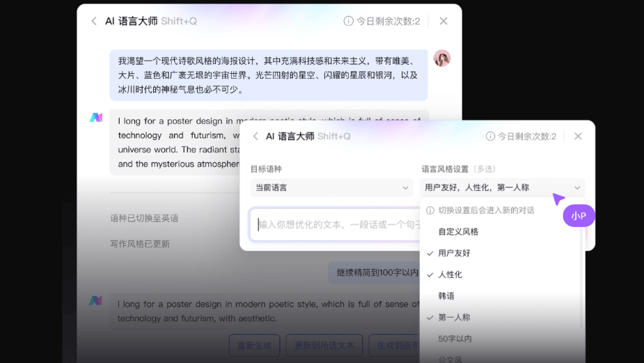This screenshot has width=644, height=363.
Task: Click back arrow in rear AI 语言大师 window
Action: [94, 21]
